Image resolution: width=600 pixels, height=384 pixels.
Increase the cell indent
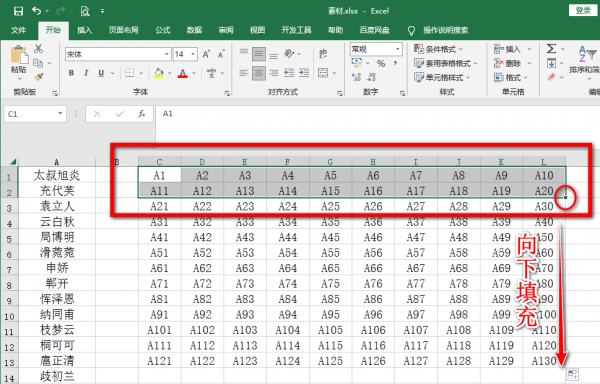tap(304, 73)
